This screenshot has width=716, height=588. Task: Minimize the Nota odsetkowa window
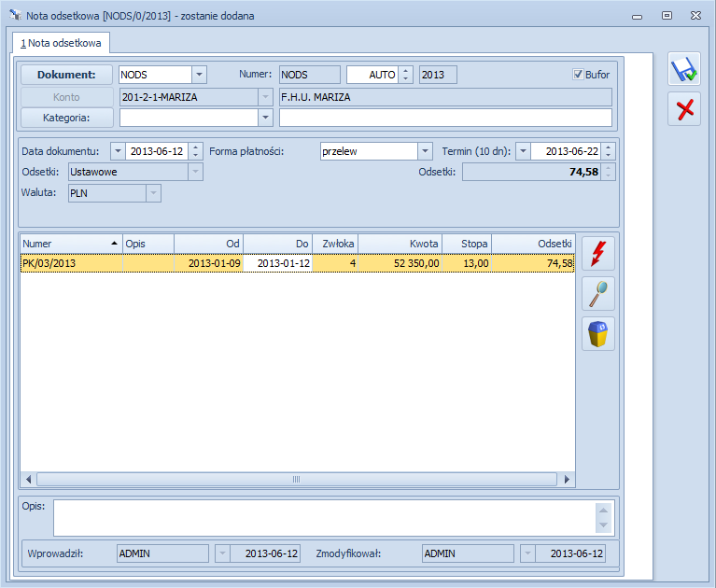point(637,16)
